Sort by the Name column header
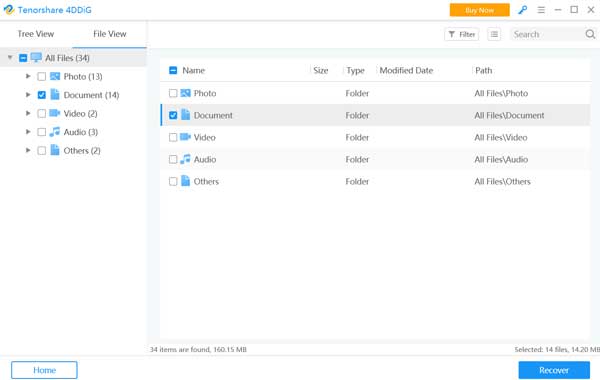The height and width of the screenshot is (380, 600). click(193, 70)
